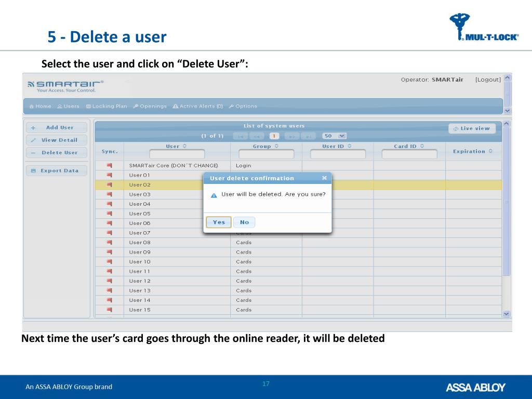Click the Delete User button
The width and height of the screenshot is (532, 399).
pos(56,153)
